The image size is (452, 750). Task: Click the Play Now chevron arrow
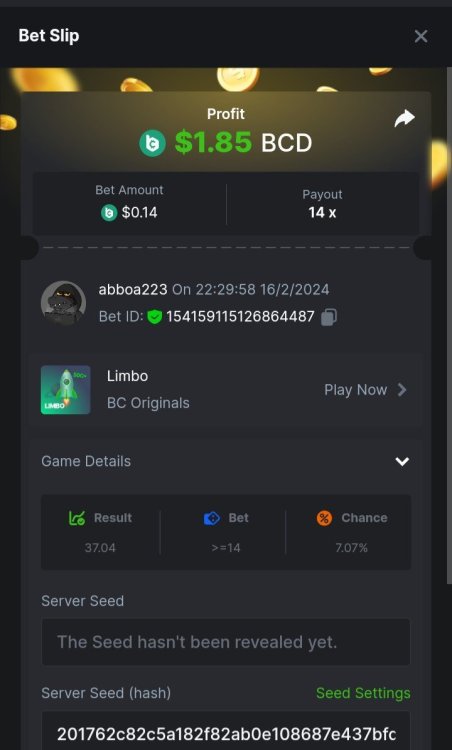[x=402, y=390]
